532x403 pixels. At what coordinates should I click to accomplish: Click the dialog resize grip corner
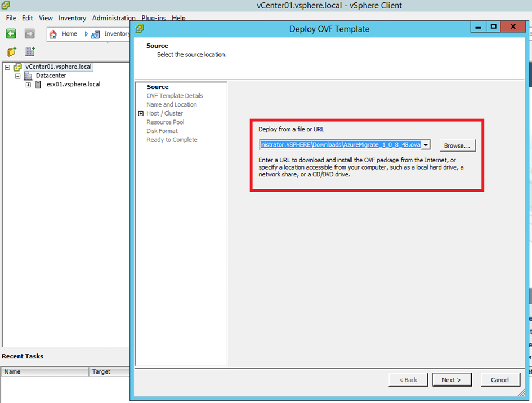pyautogui.click(x=521, y=393)
